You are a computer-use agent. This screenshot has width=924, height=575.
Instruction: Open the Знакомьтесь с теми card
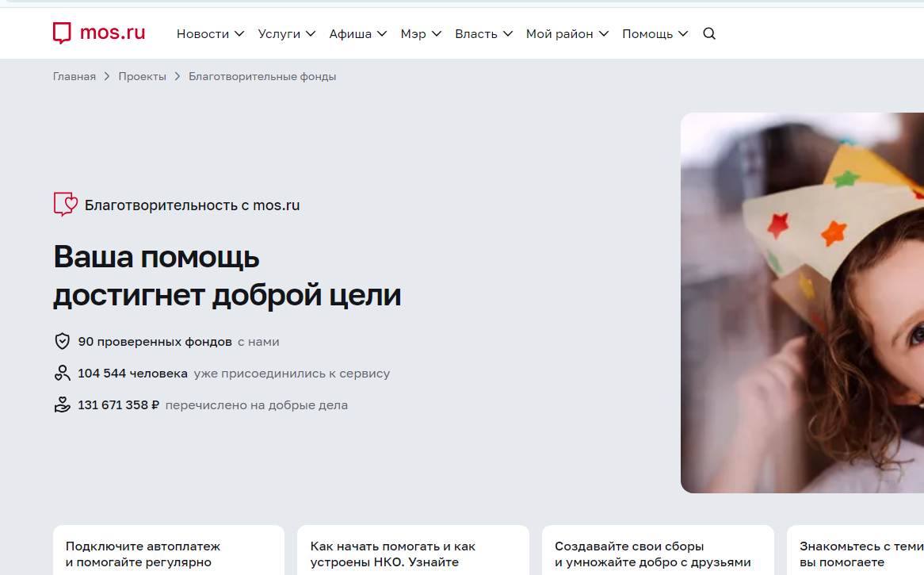[856, 550]
